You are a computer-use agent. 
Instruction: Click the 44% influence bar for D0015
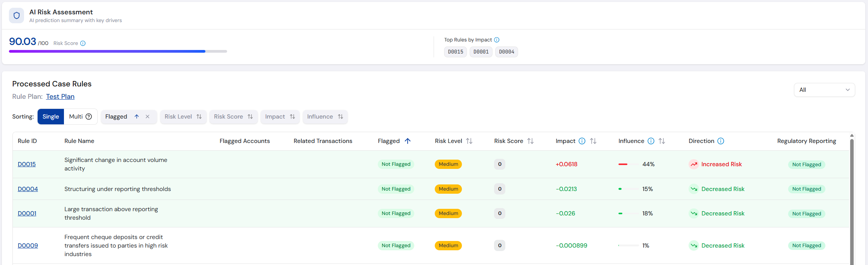pos(628,164)
